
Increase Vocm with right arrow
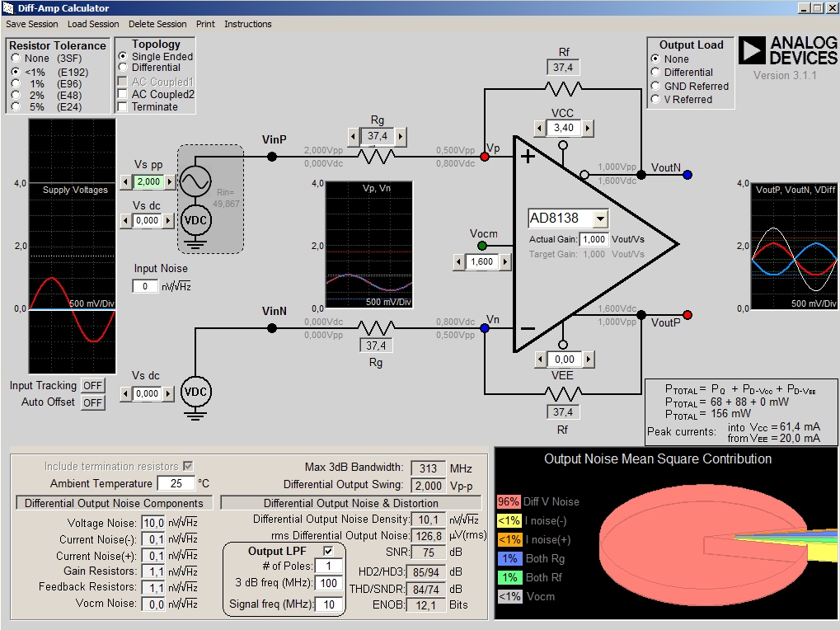504,262
